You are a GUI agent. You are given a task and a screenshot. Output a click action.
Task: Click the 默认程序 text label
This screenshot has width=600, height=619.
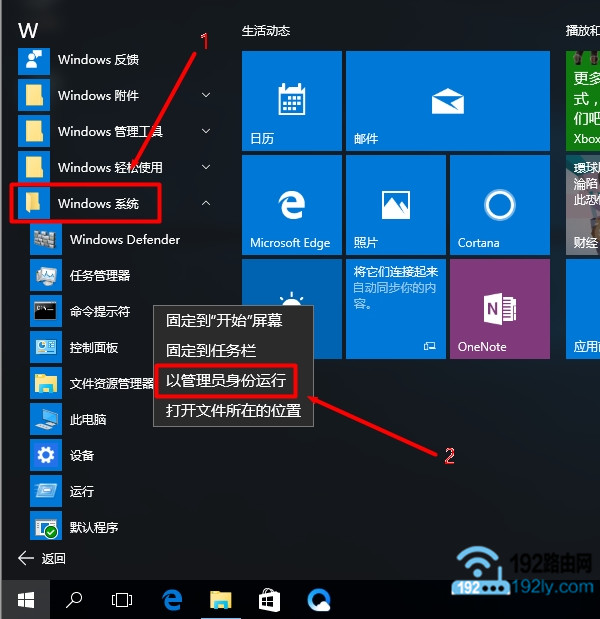click(x=94, y=527)
